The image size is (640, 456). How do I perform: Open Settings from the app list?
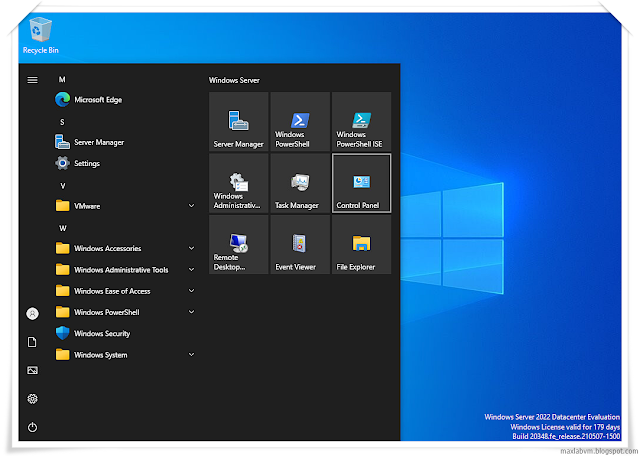click(x=125, y=163)
